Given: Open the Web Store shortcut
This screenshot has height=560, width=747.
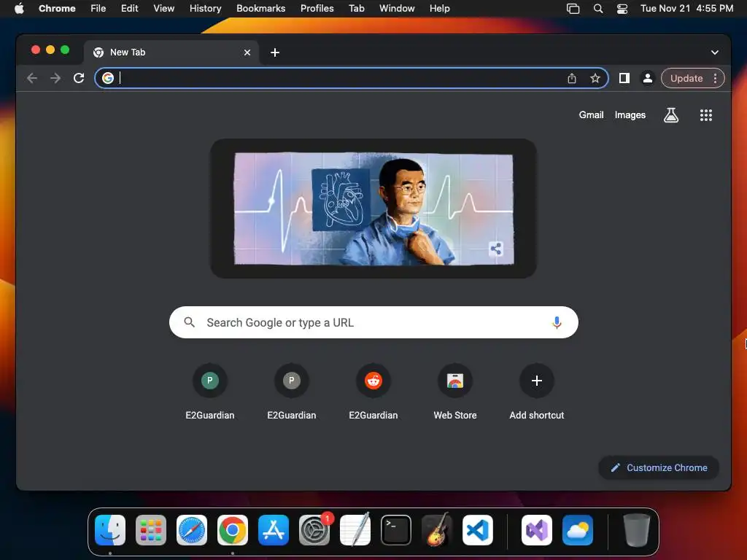Looking at the screenshot, I should 455,381.
